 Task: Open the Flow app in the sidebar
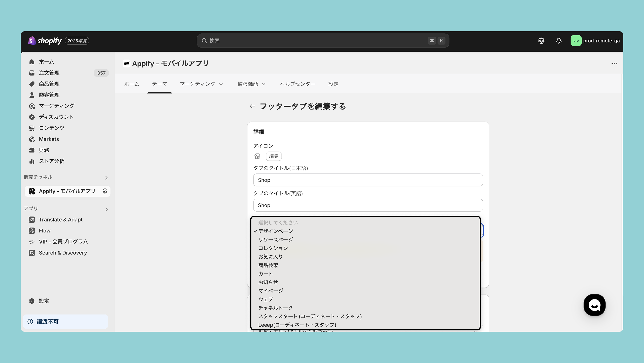tap(45, 231)
